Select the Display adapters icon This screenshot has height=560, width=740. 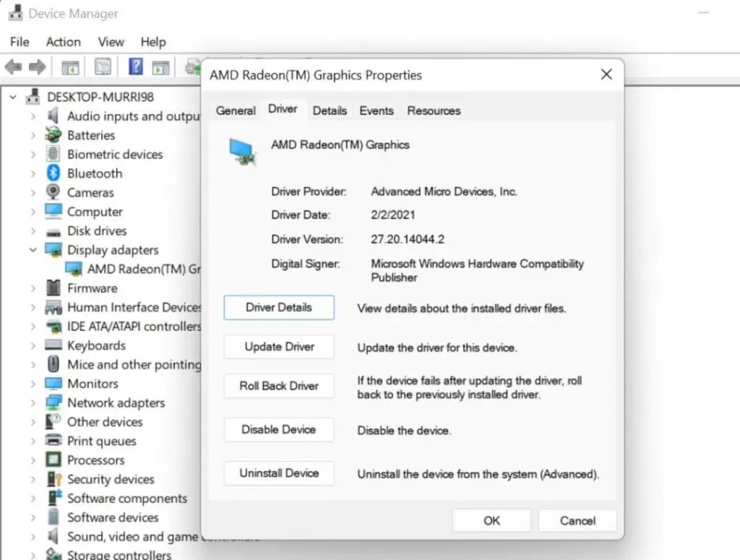click(x=53, y=249)
